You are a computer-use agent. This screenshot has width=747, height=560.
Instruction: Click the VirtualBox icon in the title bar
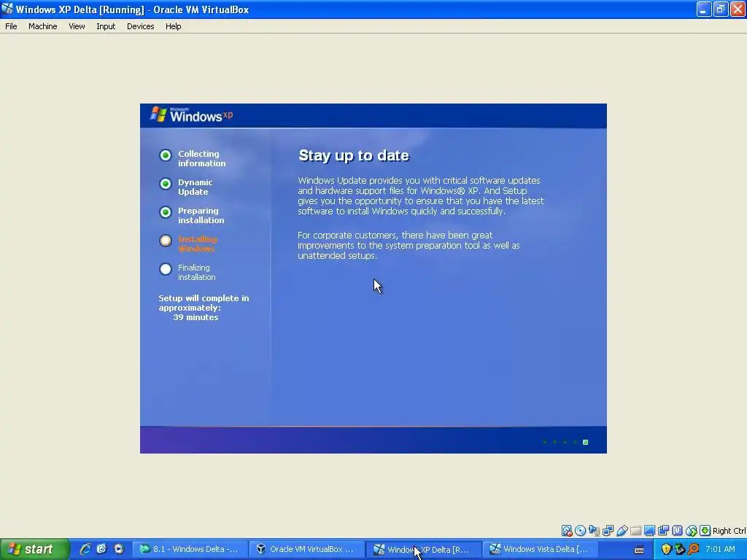tap(7, 9)
